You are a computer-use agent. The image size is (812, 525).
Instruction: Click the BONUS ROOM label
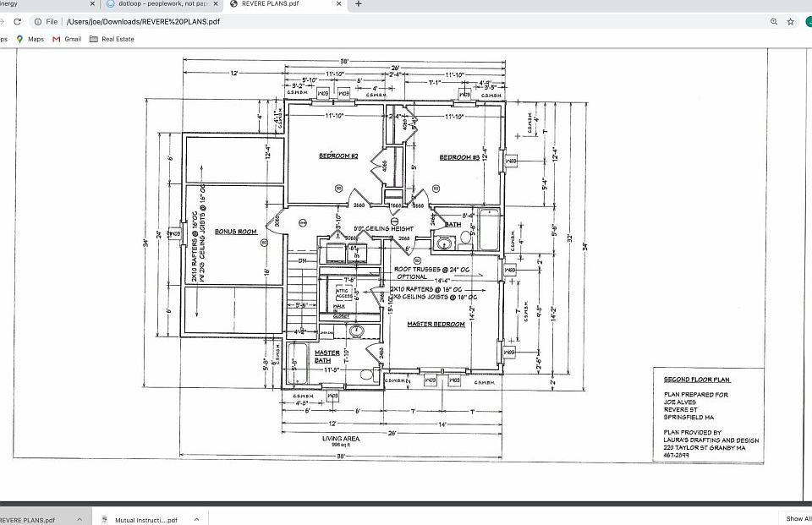point(236,232)
